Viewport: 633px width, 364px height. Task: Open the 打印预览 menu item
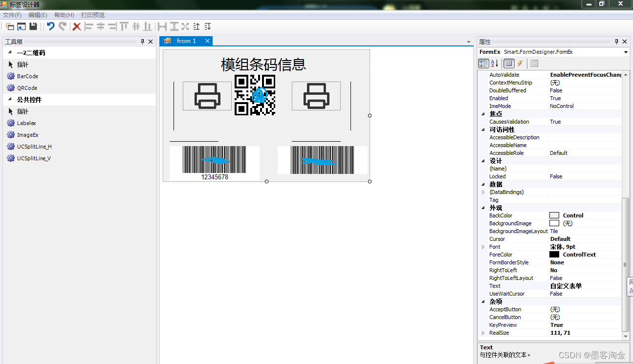click(93, 15)
